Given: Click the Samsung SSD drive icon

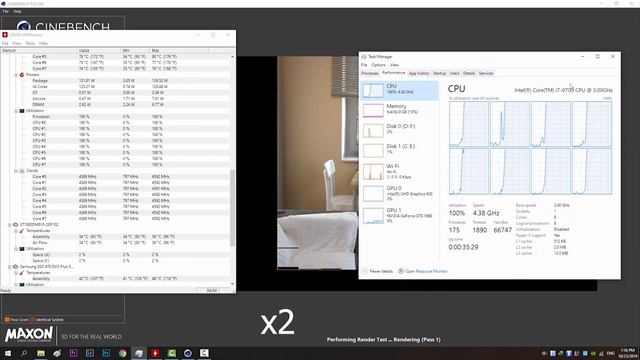Looking at the screenshot, I should point(16,267).
